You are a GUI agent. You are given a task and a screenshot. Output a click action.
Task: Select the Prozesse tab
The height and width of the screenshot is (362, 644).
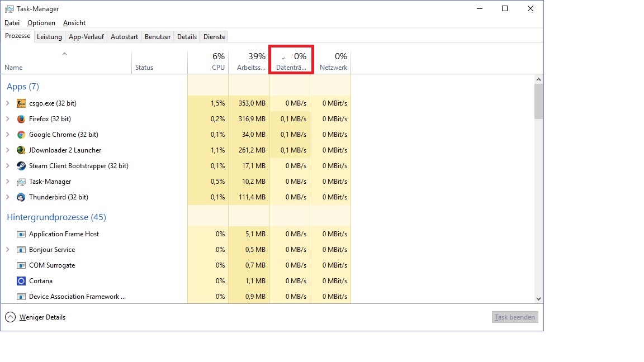point(18,36)
